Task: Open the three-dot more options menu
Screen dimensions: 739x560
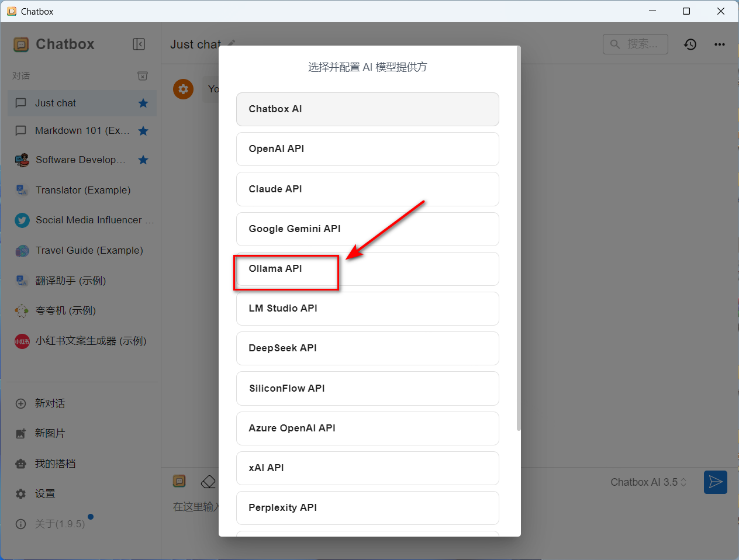Action: (720, 44)
